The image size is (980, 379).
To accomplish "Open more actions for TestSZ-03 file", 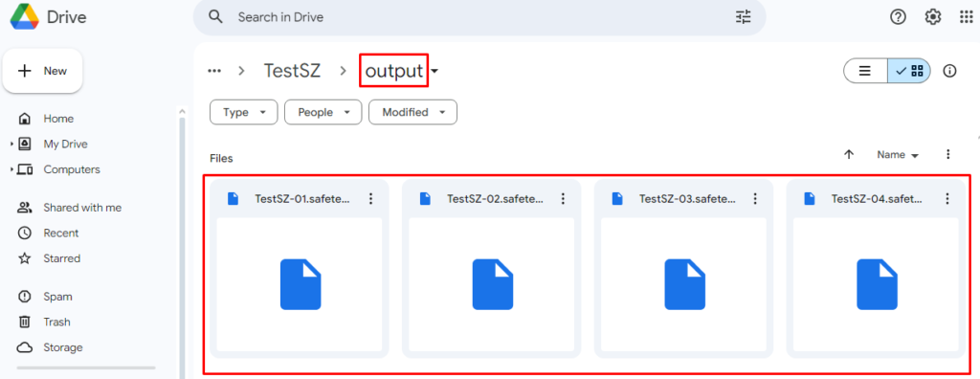I will click(755, 198).
